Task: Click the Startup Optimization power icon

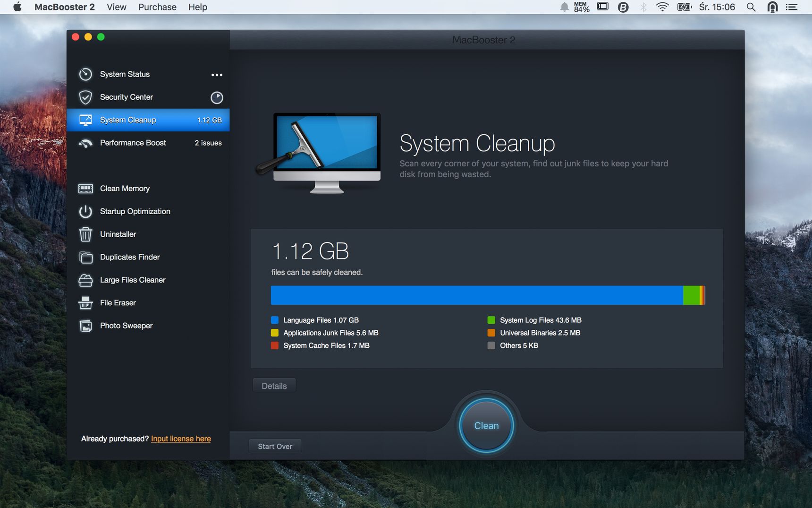Action: click(85, 211)
